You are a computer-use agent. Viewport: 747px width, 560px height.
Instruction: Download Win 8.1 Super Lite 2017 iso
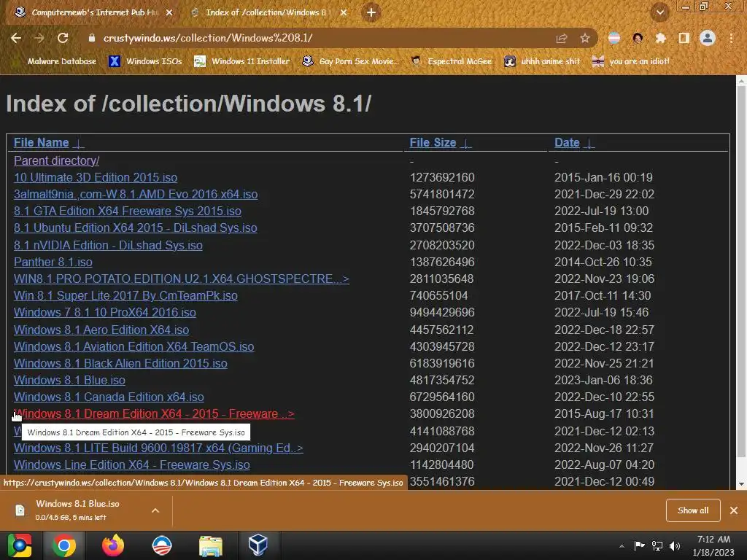click(x=125, y=296)
